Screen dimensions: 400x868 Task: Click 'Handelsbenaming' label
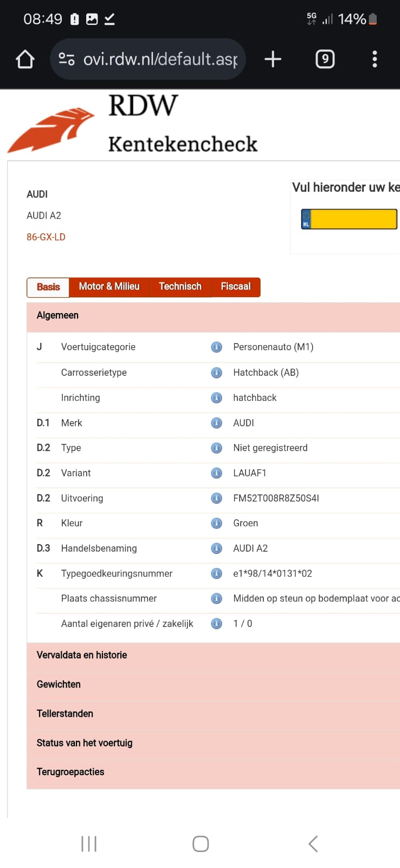99,548
